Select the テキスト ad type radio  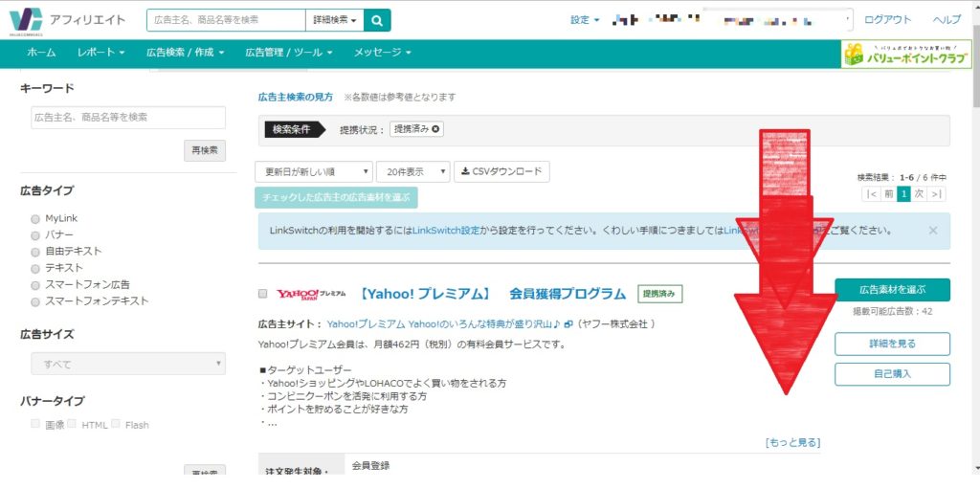(35, 268)
